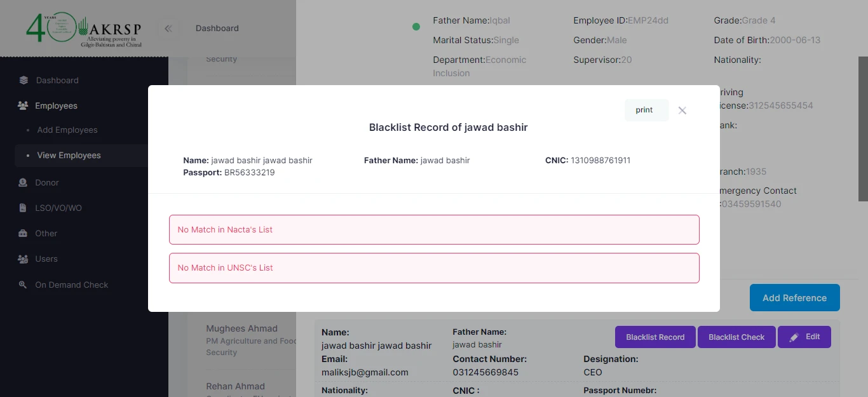Close the Blacklist Record dialog
Image resolution: width=868 pixels, height=397 pixels.
(682, 111)
